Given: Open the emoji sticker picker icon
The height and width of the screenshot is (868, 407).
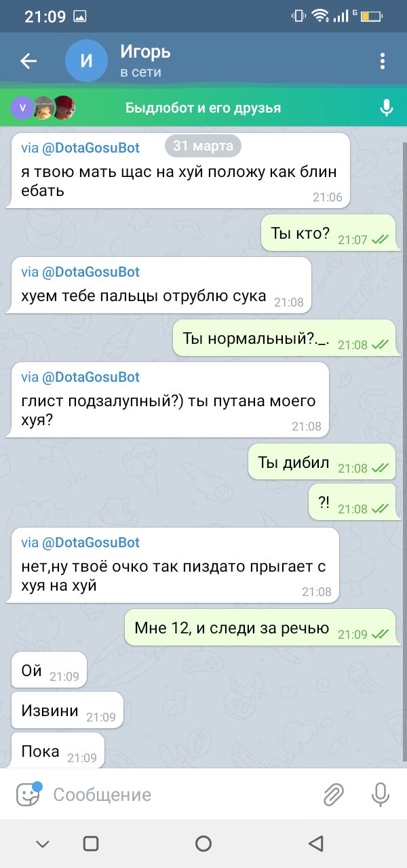Looking at the screenshot, I should coord(28,793).
